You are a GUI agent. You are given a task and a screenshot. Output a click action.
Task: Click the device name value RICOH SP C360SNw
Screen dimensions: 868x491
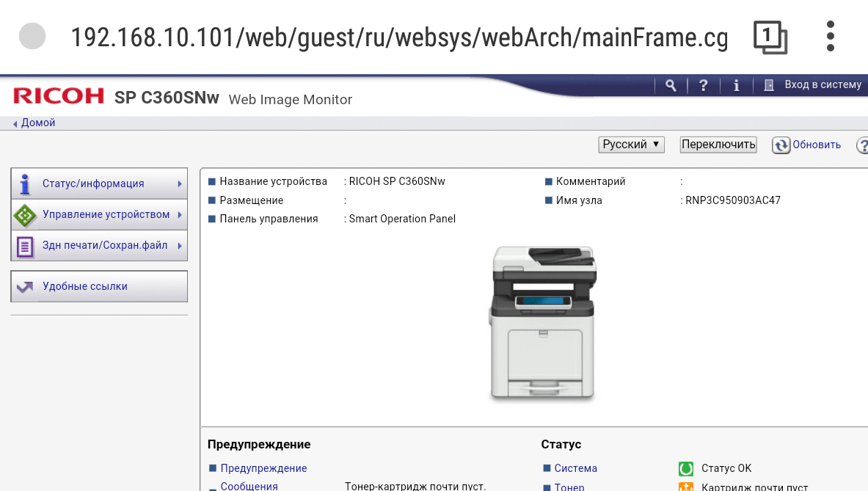(397, 181)
